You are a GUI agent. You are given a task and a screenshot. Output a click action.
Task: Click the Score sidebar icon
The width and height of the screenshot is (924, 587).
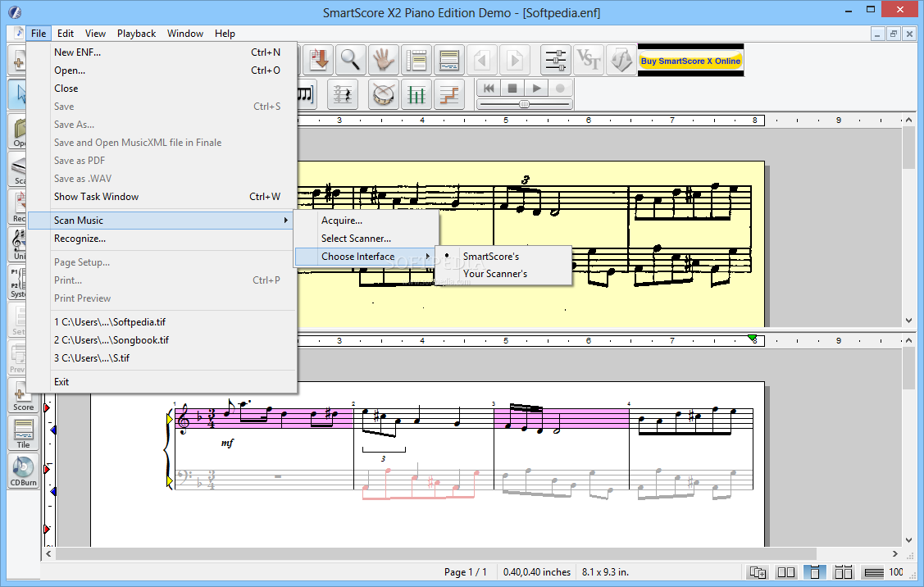23,395
